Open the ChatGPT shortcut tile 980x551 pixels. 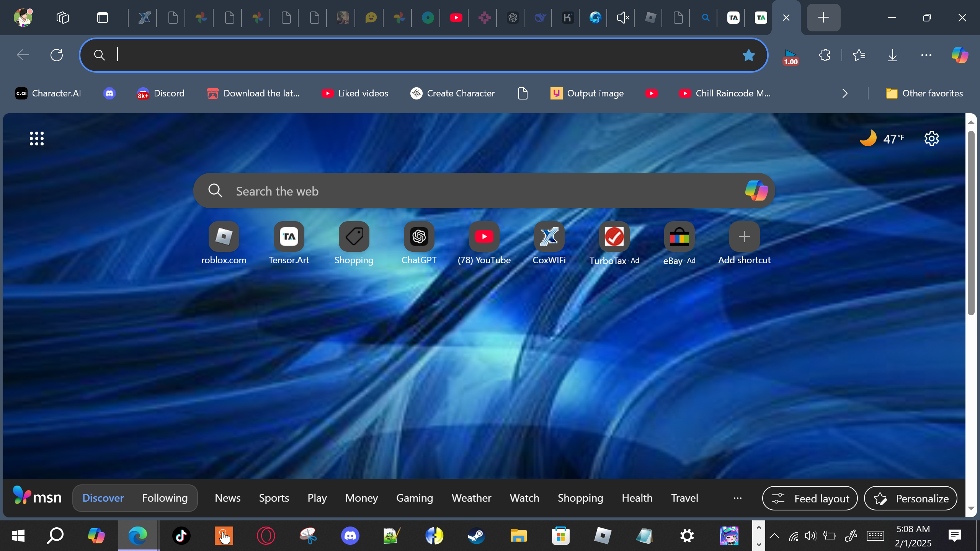point(419,237)
